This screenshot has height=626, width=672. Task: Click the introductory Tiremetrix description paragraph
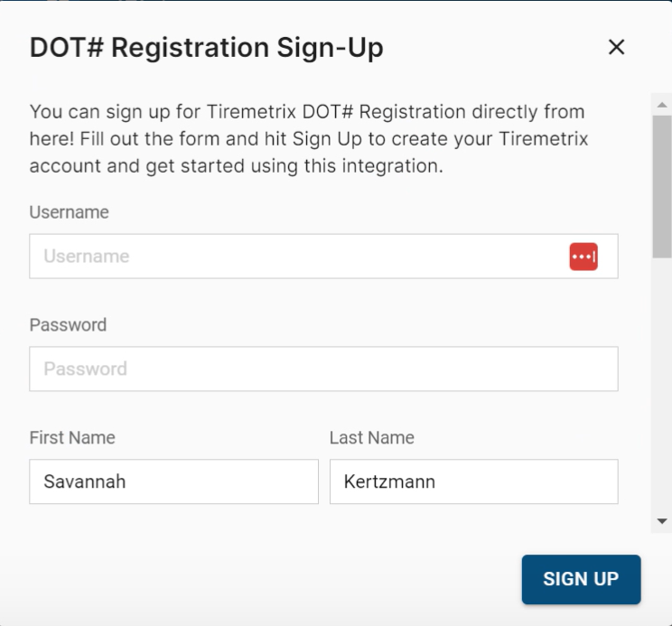[x=309, y=139]
